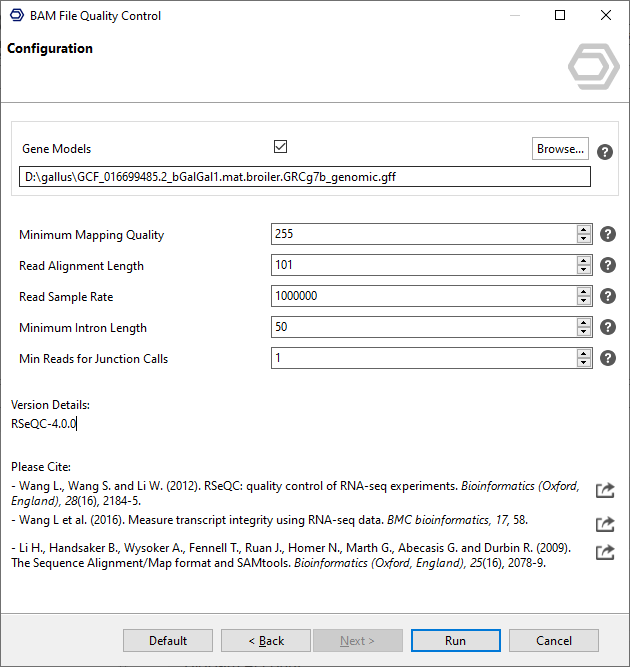630x667 pixels.
Task: Decrease Minimum Mapping Quality value
Action: tap(584, 239)
